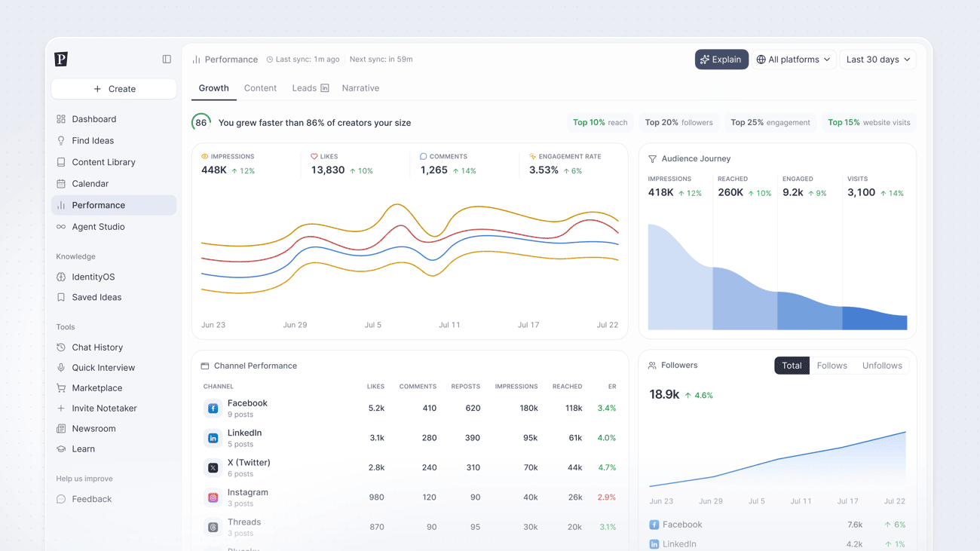Click the Facebook icon in Channel Performance

pyautogui.click(x=213, y=409)
